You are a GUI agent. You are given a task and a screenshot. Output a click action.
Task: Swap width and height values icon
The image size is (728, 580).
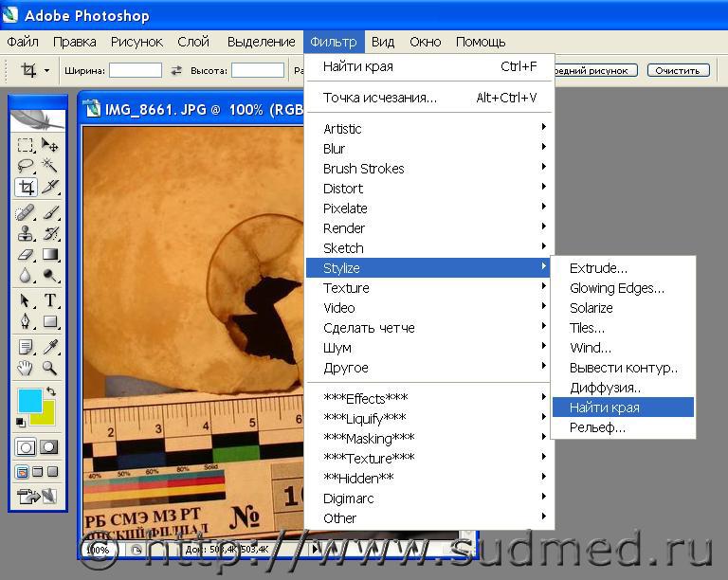pos(175,70)
